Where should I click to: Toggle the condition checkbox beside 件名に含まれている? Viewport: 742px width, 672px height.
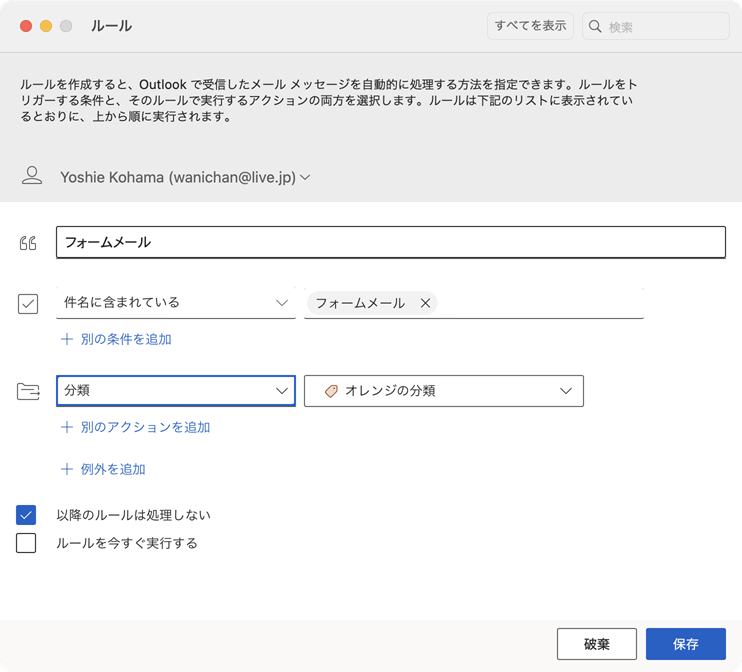(28, 303)
